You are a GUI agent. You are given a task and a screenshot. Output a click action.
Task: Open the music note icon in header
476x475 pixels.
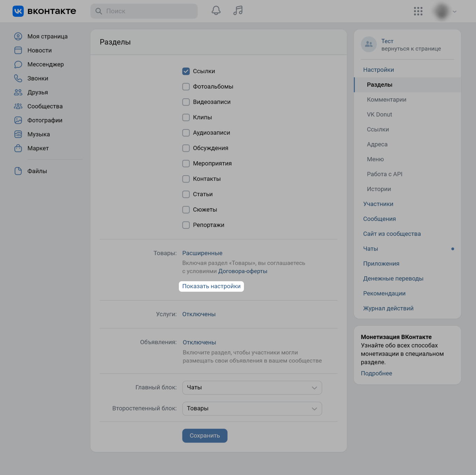point(238,11)
